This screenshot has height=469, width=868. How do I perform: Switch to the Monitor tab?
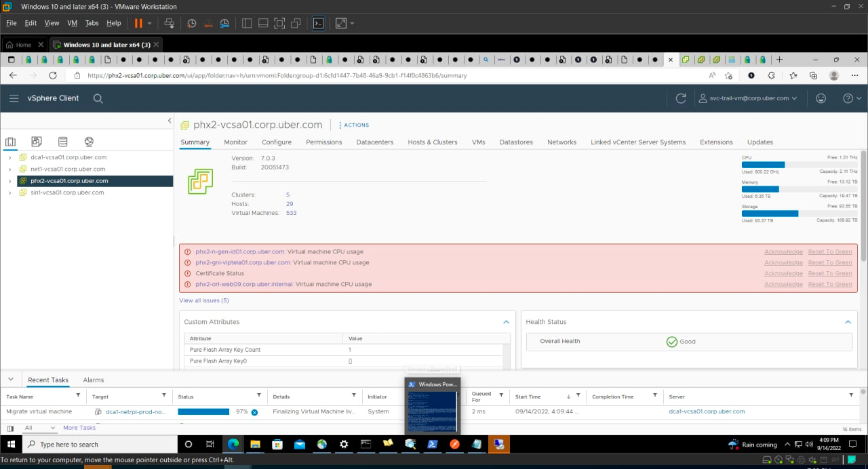(235, 142)
